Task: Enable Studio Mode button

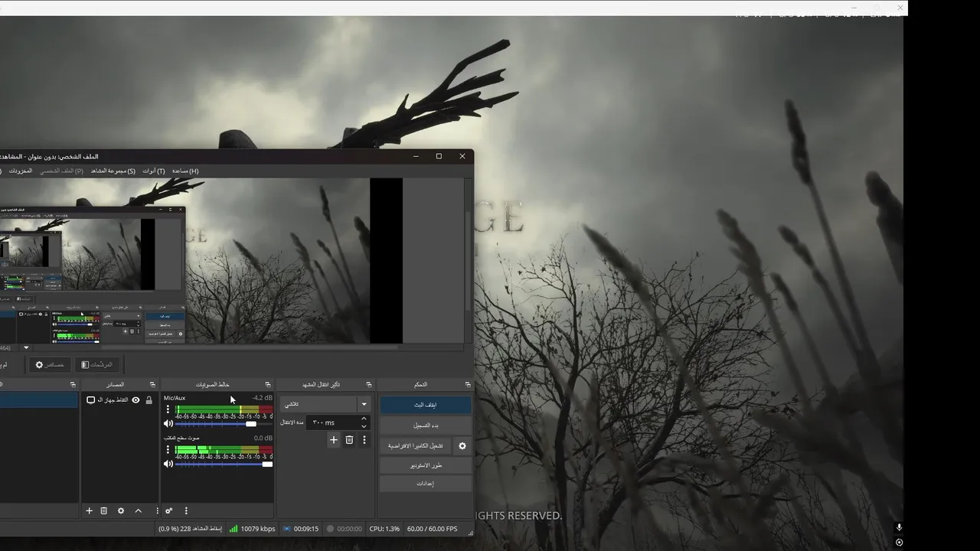Action: coord(426,465)
